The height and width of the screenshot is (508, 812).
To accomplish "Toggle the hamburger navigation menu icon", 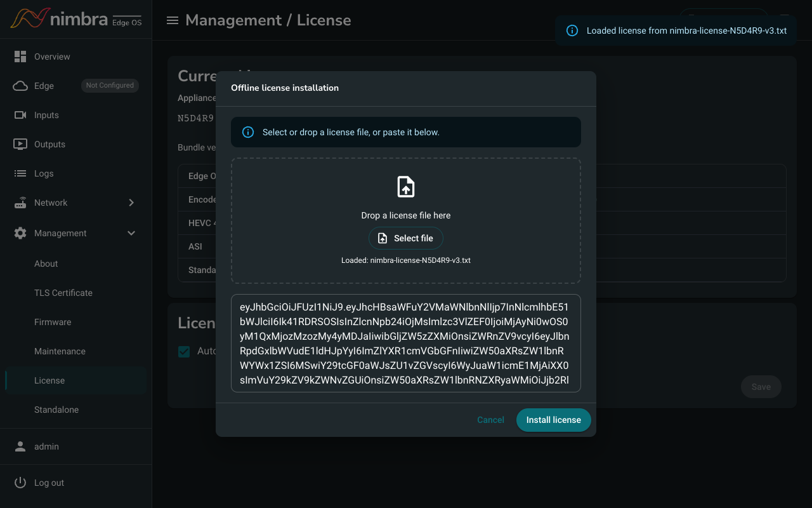I will (172, 20).
